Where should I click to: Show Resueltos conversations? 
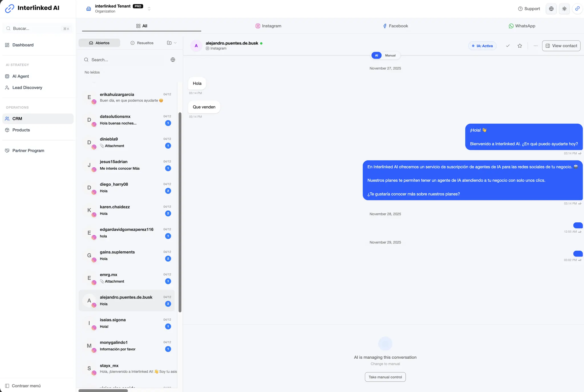142,43
